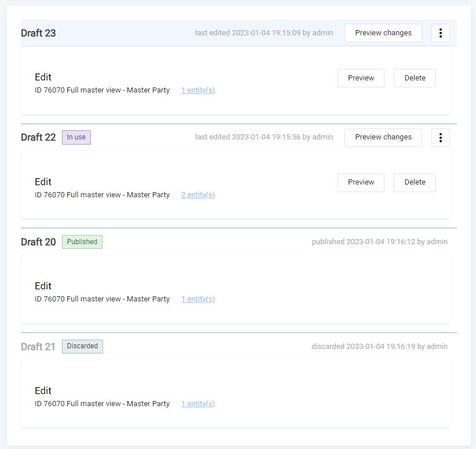Open the 1 entity(s) link in Draft 23

pos(198,90)
